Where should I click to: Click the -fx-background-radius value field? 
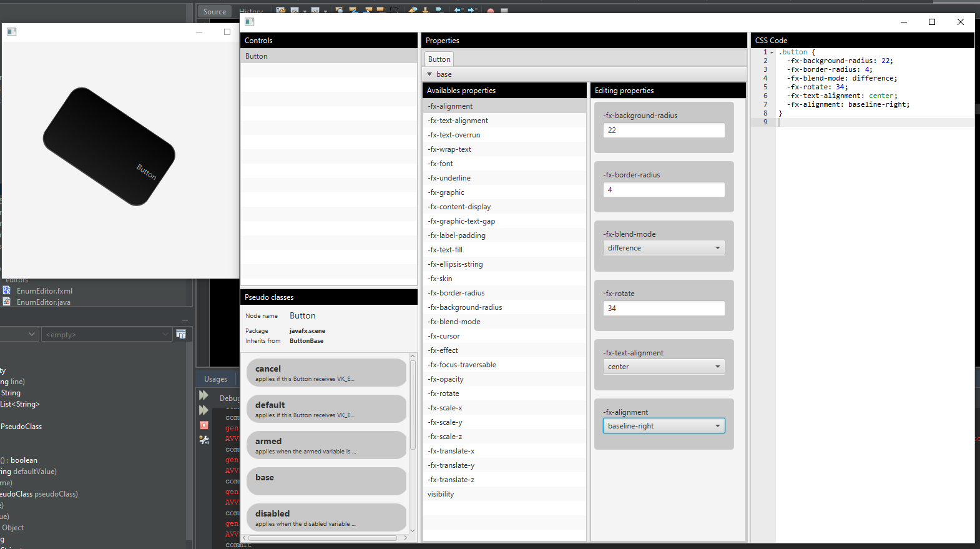click(664, 130)
